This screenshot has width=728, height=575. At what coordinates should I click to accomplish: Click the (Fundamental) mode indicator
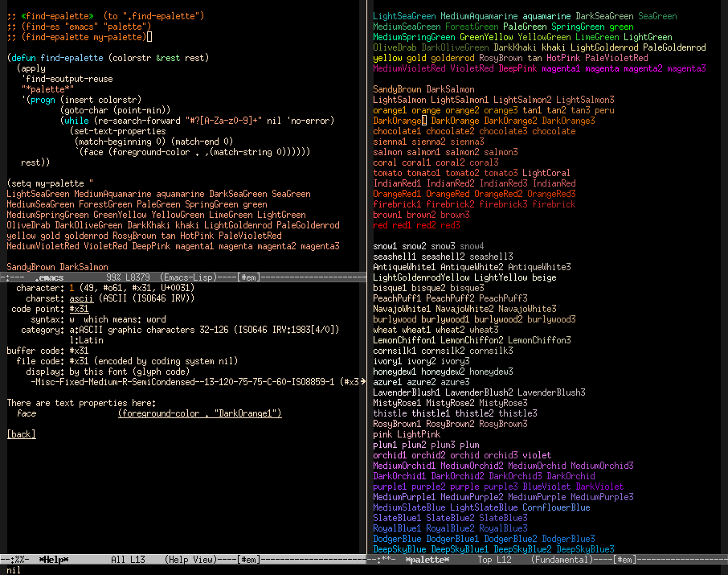click(562, 560)
